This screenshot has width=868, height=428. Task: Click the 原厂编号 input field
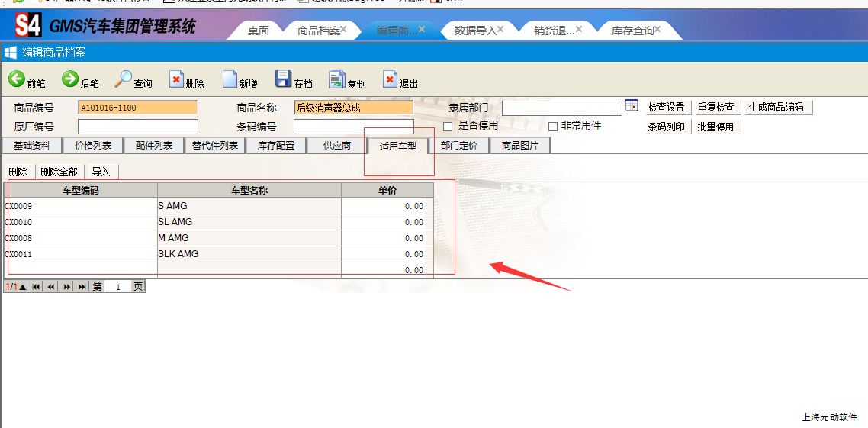tap(137, 127)
